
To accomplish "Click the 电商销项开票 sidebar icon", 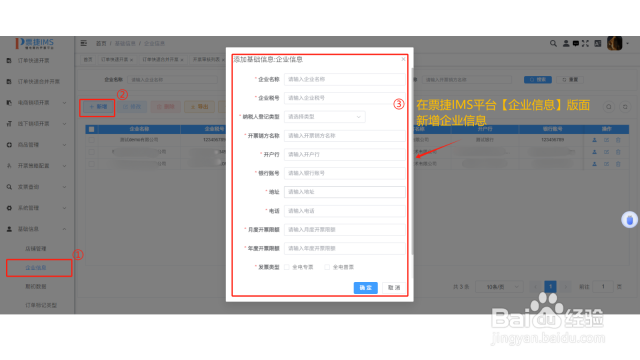I will 9,102.
